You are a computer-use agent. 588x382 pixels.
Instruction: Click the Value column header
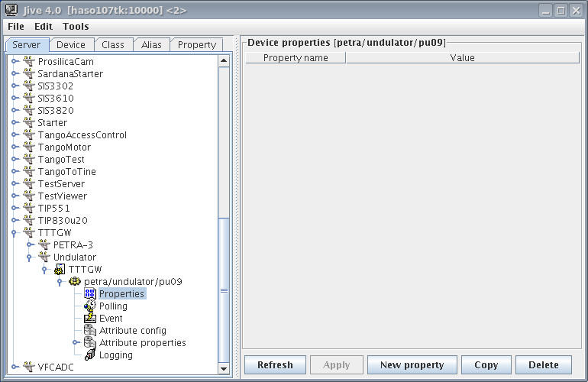[462, 58]
